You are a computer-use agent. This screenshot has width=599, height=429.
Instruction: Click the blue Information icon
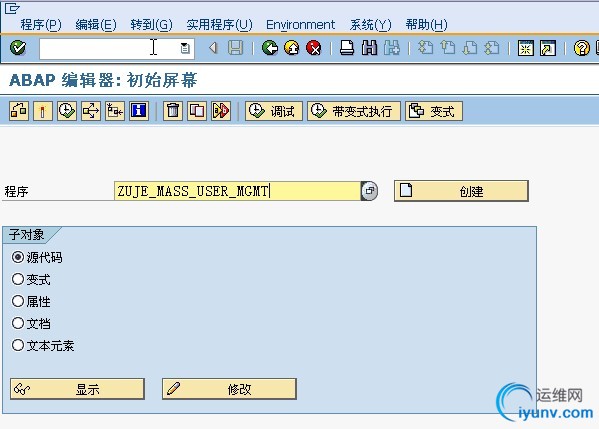tap(139, 111)
